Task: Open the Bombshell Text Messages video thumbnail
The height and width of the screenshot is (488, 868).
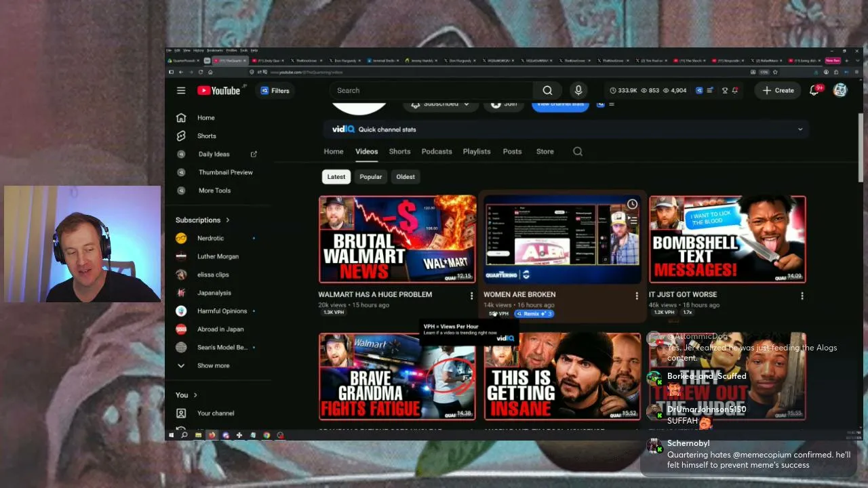Action: click(728, 239)
